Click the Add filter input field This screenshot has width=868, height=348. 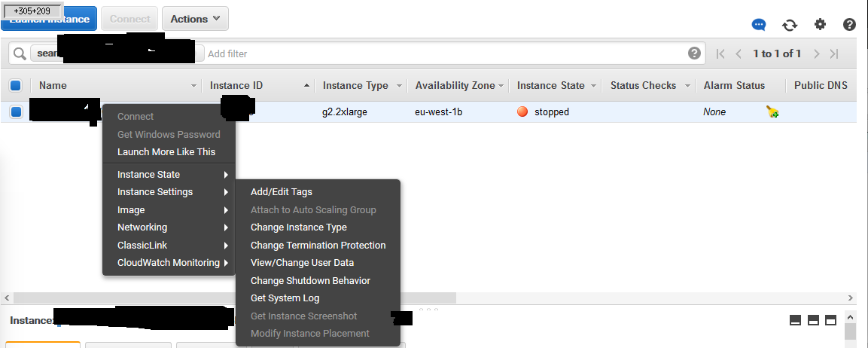click(444, 53)
